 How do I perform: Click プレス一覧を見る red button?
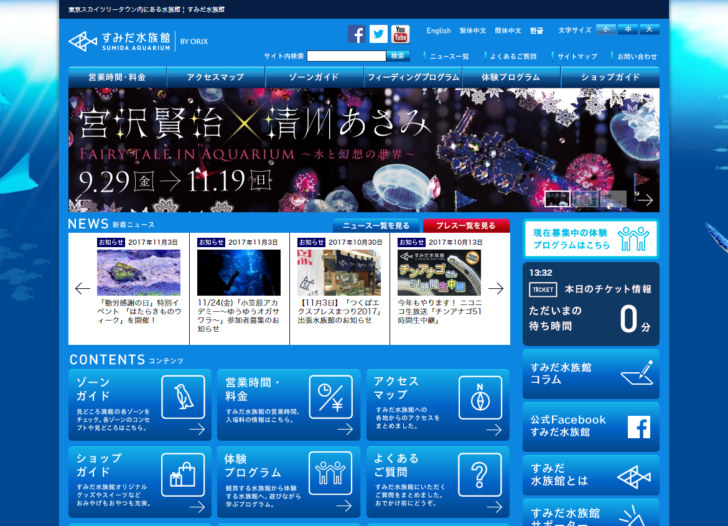[x=466, y=226]
